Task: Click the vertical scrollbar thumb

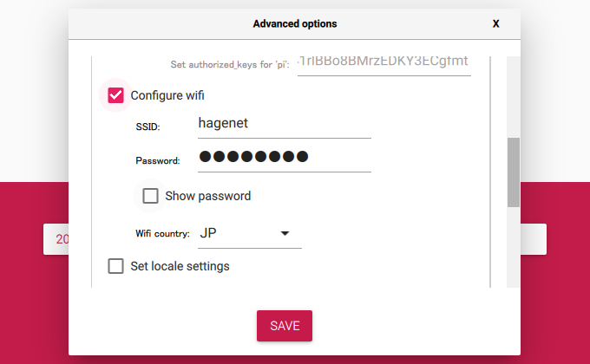Action: [x=514, y=172]
